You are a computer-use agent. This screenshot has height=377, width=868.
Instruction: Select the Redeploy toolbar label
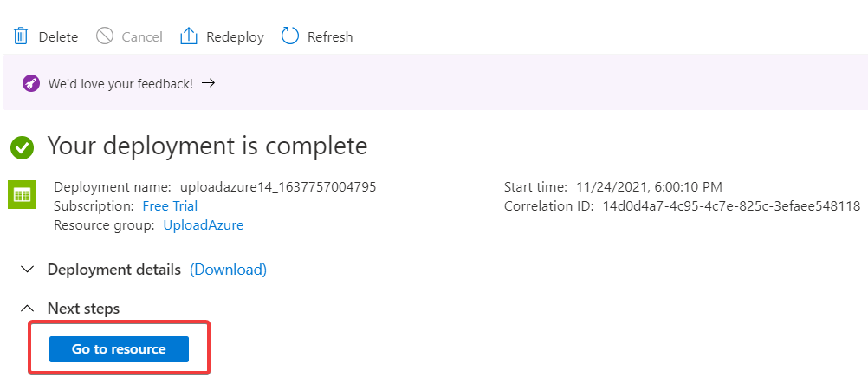tap(235, 36)
